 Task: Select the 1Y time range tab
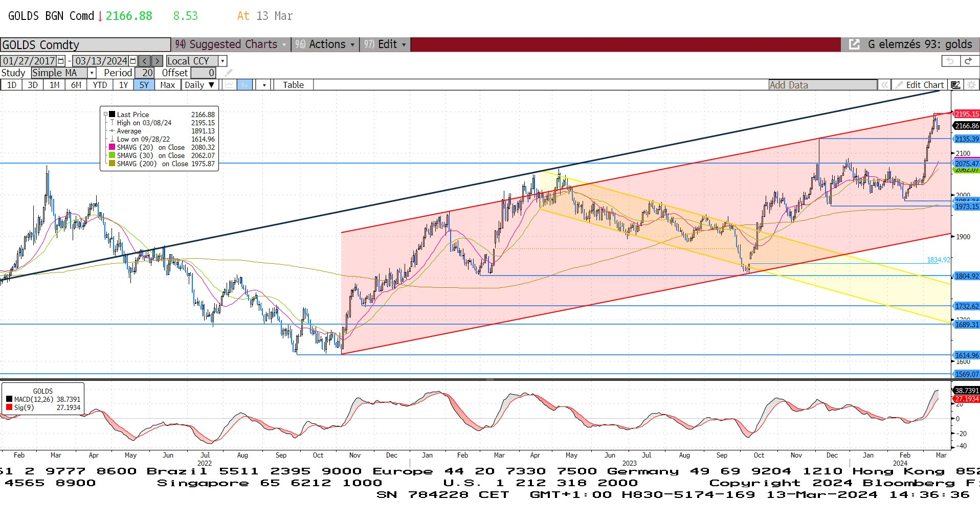tap(123, 85)
